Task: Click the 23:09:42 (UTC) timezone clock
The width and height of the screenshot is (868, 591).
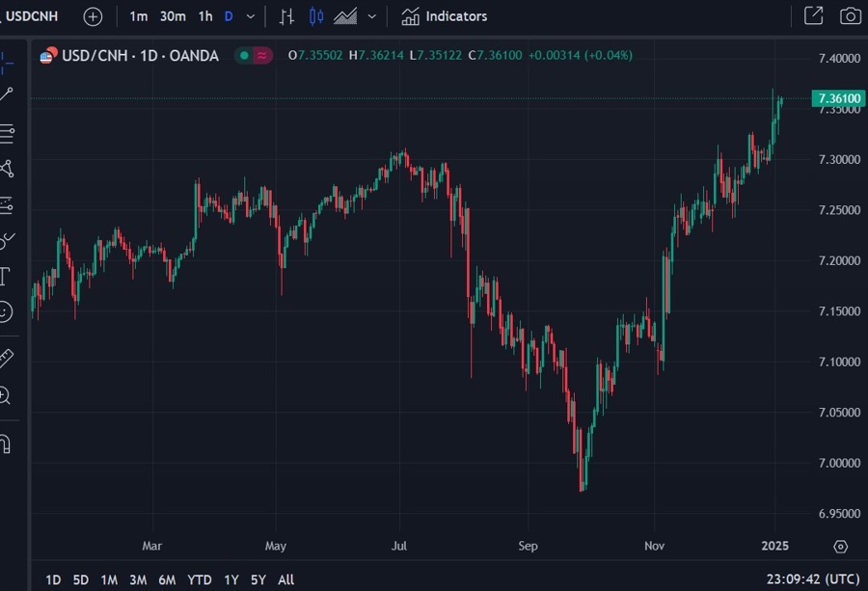Action: coord(813,579)
